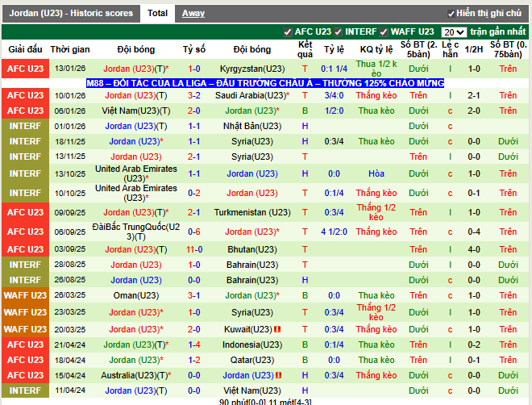Viewport: 532px width, 405px height.
Task: Click the 1-2 score against Qatar
Action: (x=194, y=360)
